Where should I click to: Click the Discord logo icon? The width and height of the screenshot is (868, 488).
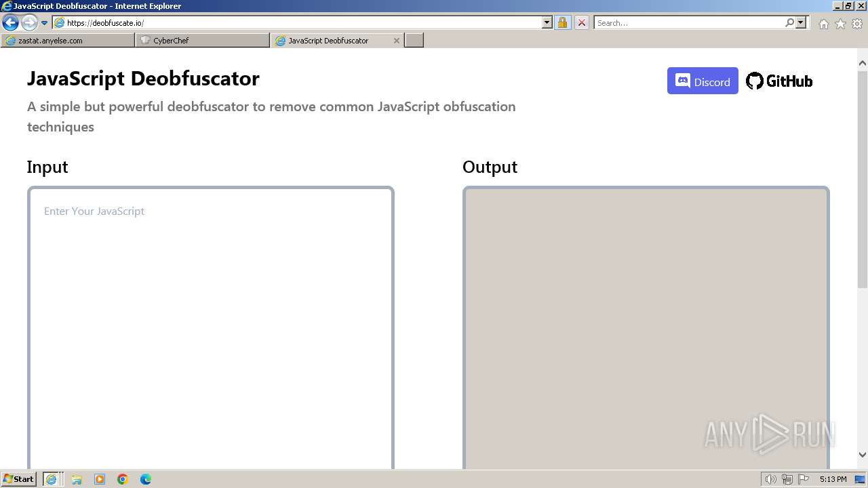point(682,81)
